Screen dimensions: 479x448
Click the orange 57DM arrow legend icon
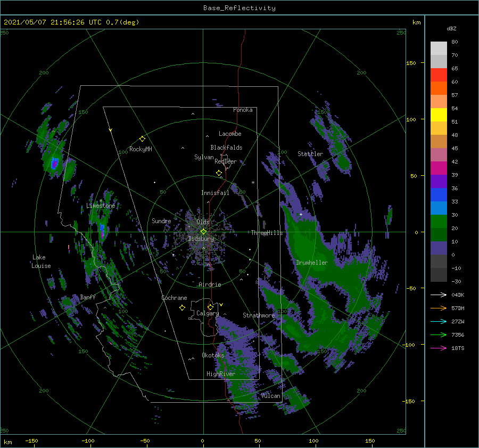click(439, 308)
